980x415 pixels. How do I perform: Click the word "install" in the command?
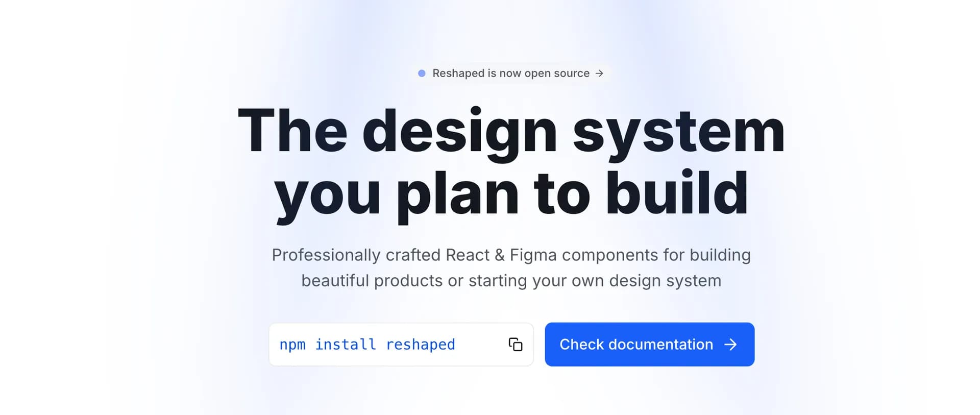[346, 345]
